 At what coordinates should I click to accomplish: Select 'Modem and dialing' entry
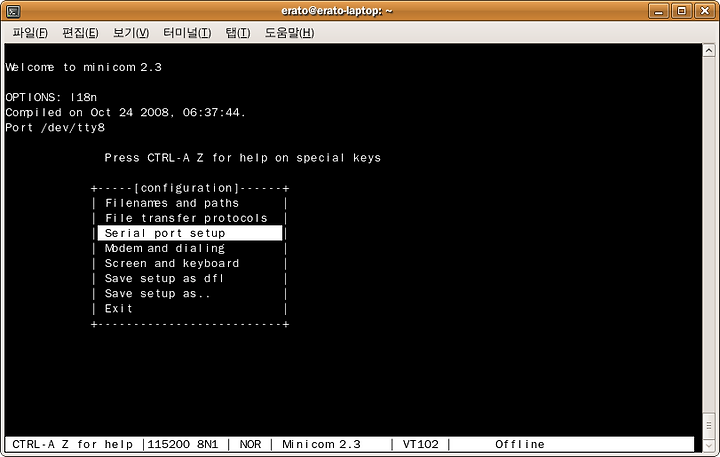point(165,248)
